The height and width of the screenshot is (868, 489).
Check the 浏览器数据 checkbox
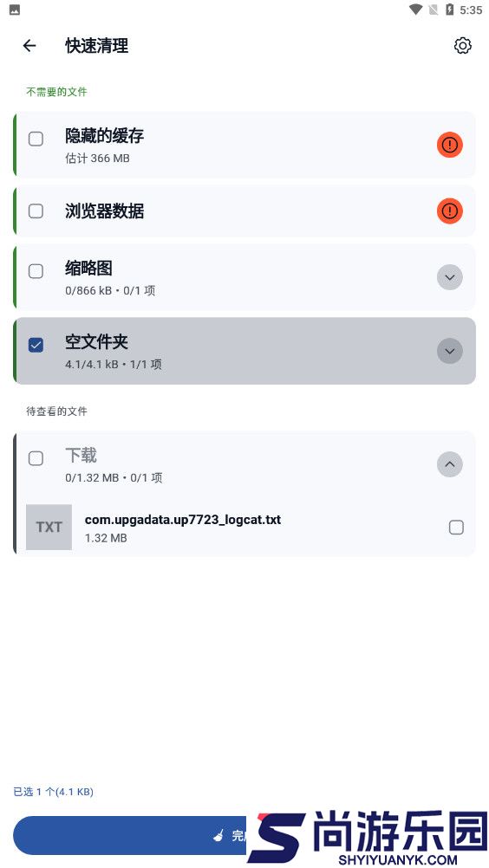pyautogui.click(x=36, y=211)
